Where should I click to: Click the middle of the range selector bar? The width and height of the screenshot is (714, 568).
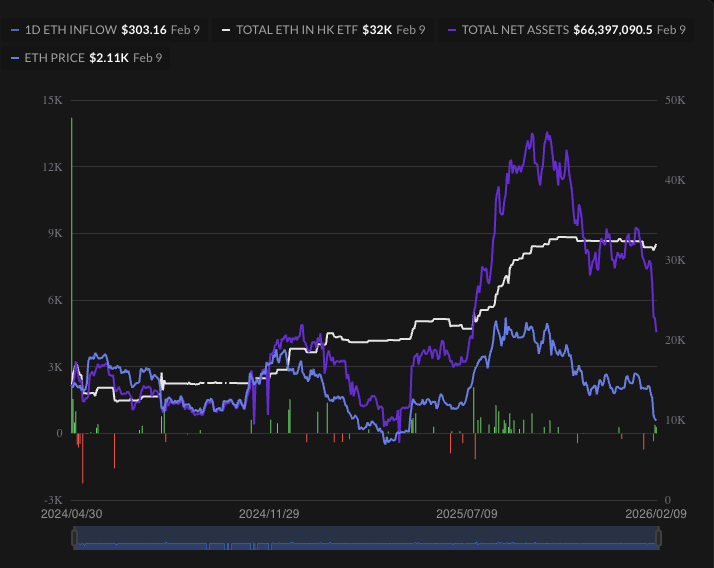coord(365,538)
